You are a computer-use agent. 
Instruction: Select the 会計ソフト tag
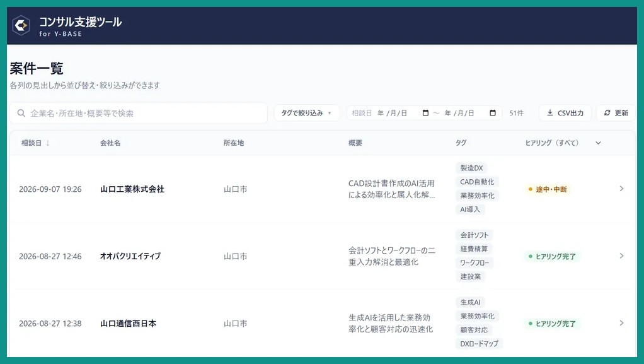pyautogui.click(x=474, y=235)
